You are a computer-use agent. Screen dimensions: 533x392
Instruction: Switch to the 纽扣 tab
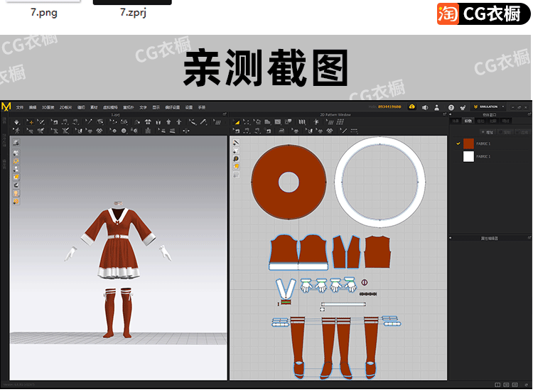(481, 121)
